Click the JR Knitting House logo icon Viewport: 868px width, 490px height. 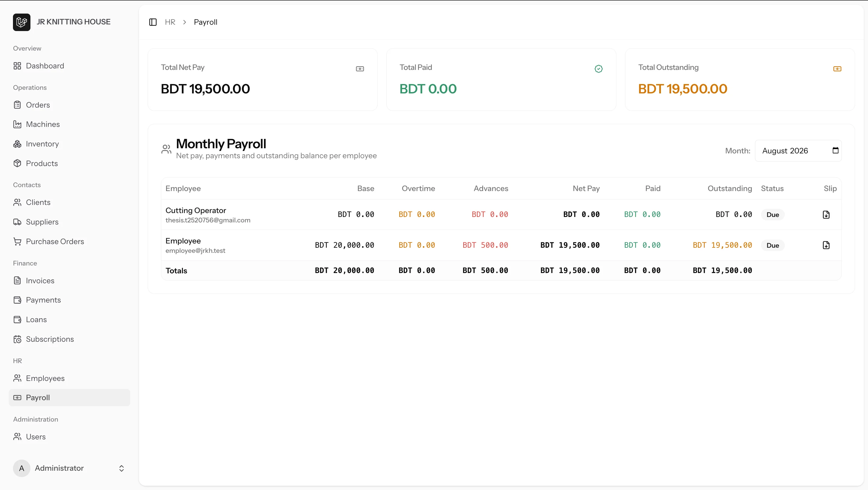coord(22,22)
